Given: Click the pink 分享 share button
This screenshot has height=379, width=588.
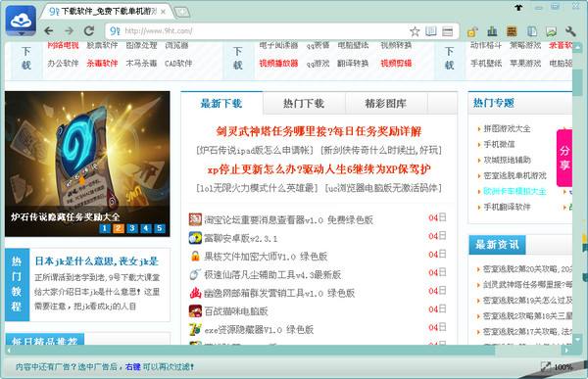Looking at the screenshot, I should tap(564, 158).
